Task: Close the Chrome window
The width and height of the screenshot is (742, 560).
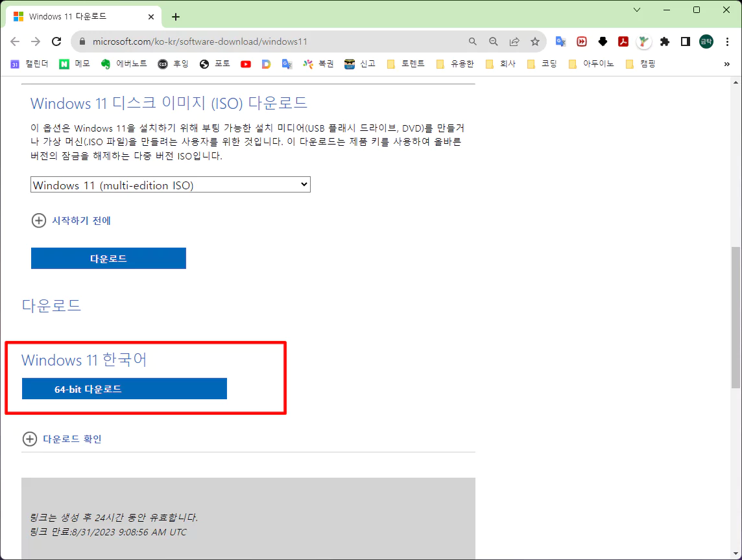Action: (726, 10)
